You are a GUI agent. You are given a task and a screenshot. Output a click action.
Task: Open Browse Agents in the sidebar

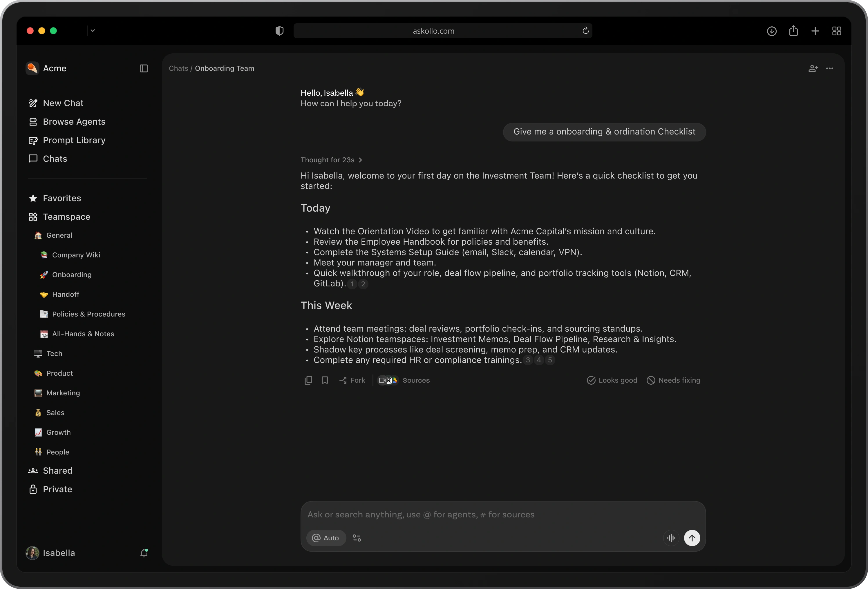74,122
